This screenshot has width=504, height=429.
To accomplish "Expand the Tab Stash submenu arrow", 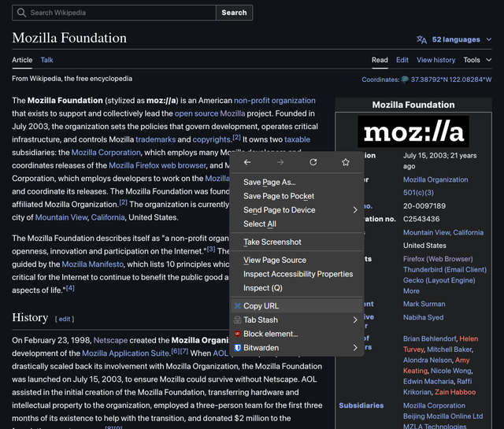I will pos(355,320).
